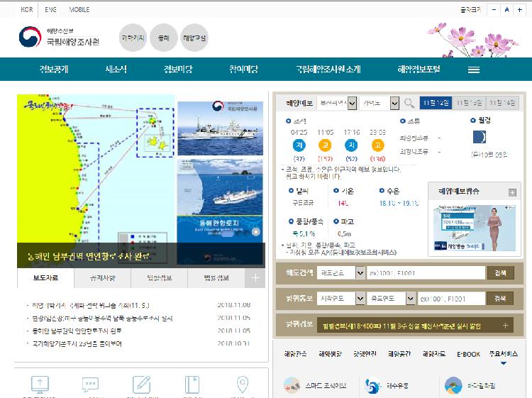
Task: Open the 해양예보방송 video thumbnail
Action: coord(475,228)
